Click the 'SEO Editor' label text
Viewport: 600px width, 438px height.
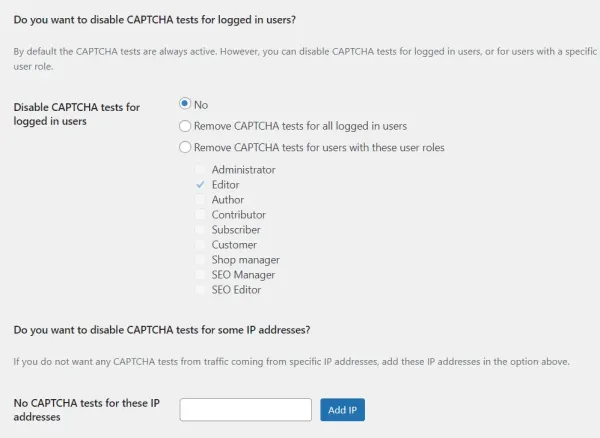point(236,290)
